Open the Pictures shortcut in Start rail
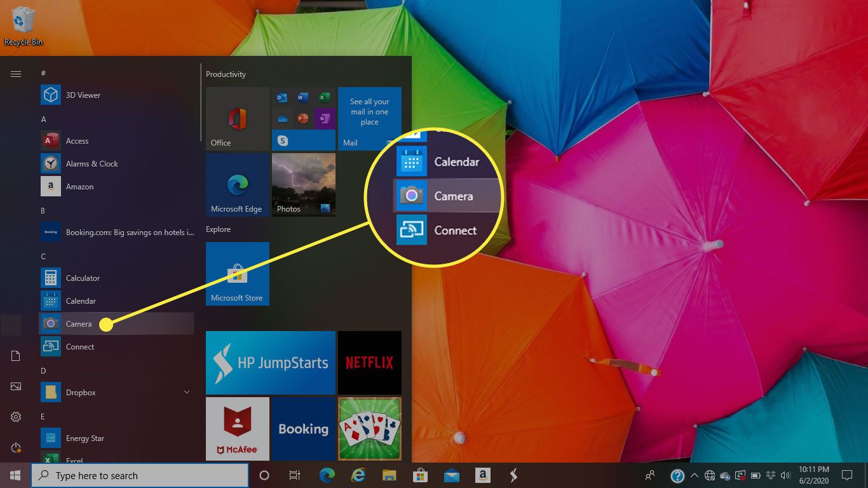Viewport: 868px width, 488px height. click(16, 386)
